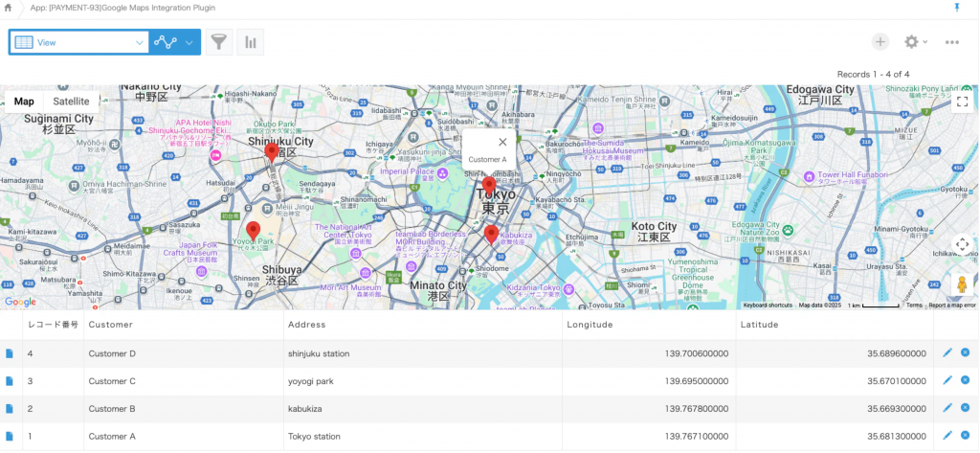Click the longitude value 139.767800000
The height and width of the screenshot is (453, 980).
pyautogui.click(x=697, y=409)
